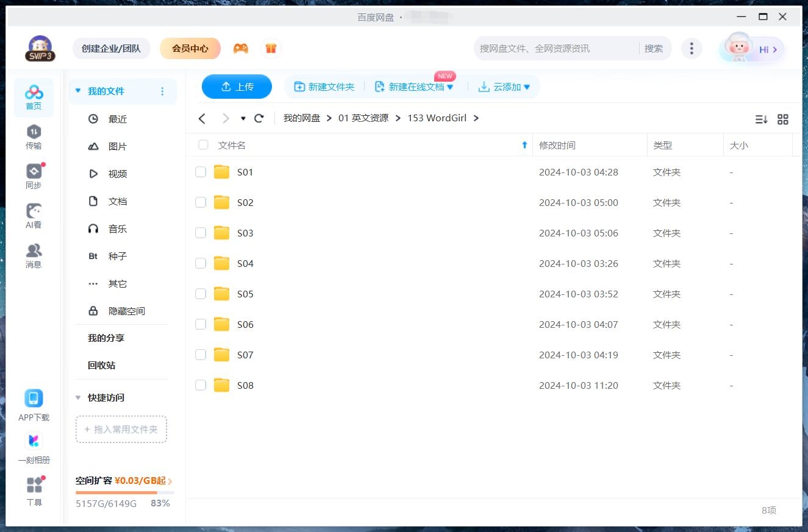Open 消息 messages in left sidebar

tap(34, 255)
